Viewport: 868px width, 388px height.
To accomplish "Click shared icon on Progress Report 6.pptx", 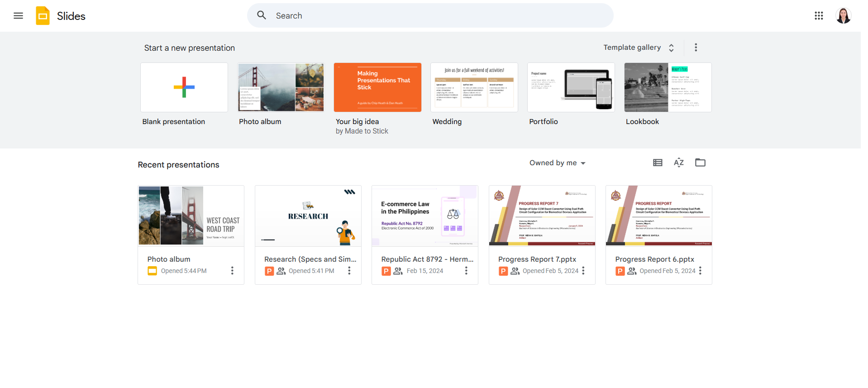I will click(632, 271).
